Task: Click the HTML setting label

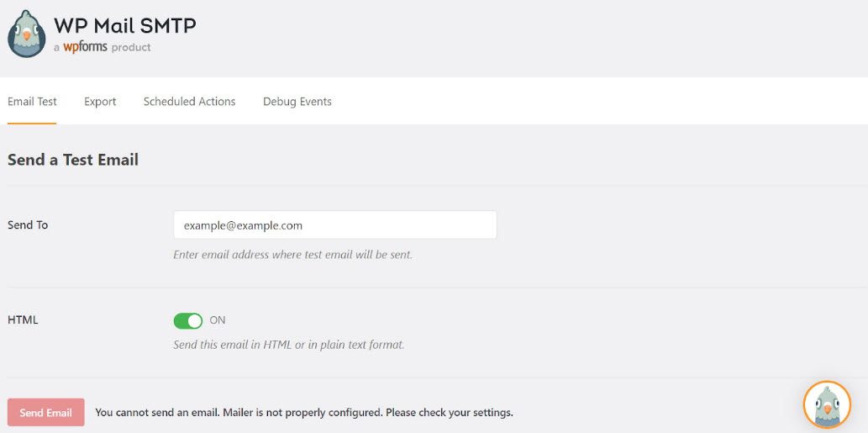Action: click(x=23, y=319)
